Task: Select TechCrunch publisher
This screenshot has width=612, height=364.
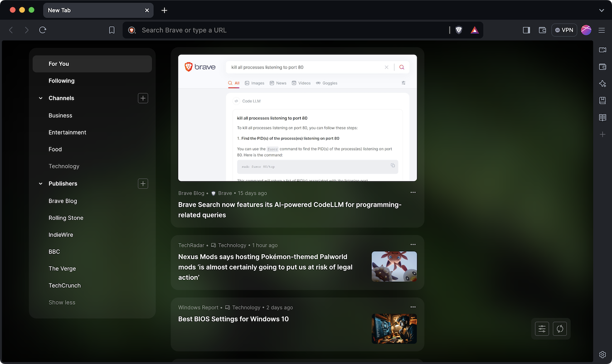Action: tap(64, 286)
